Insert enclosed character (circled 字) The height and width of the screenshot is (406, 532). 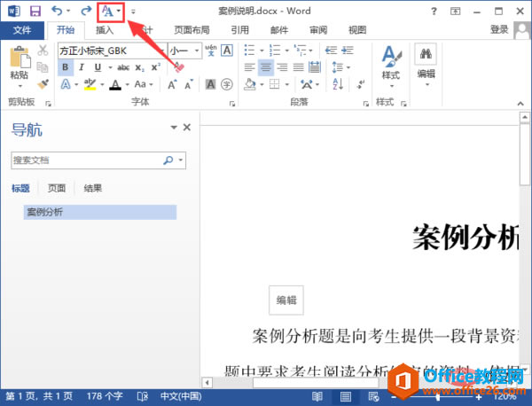coord(227,84)
